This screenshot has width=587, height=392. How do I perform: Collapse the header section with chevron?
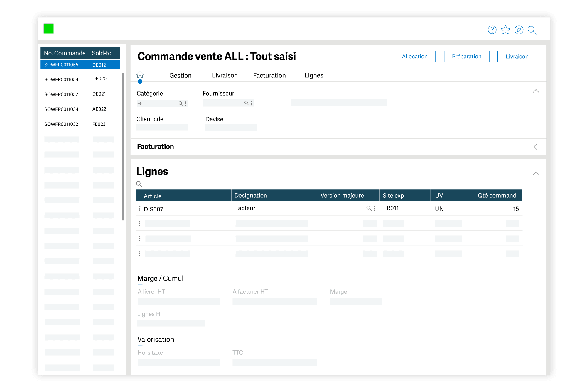tap(536, 91)
